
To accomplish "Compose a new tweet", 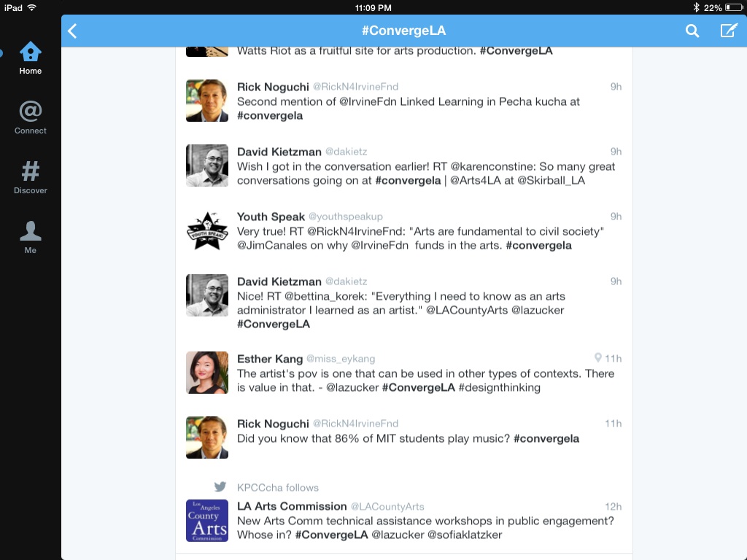I will pyautogui.click(x=729, y=31).
